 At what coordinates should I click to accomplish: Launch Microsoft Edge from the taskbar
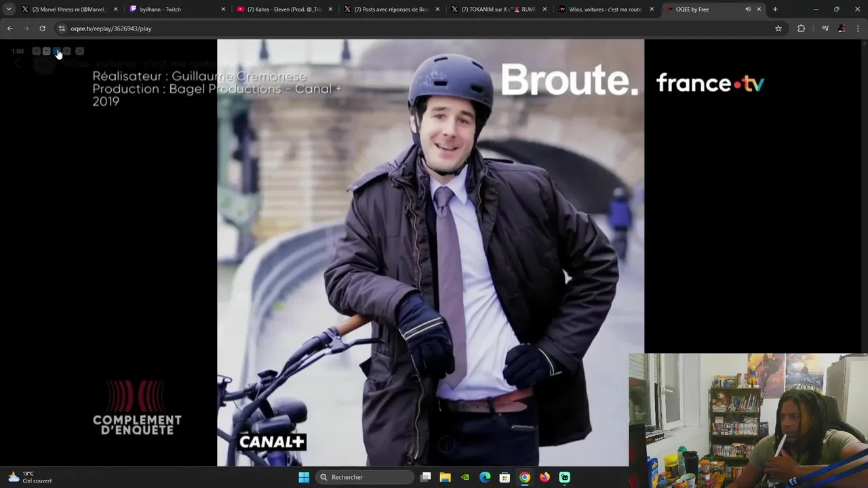click(x=485, y=477)
